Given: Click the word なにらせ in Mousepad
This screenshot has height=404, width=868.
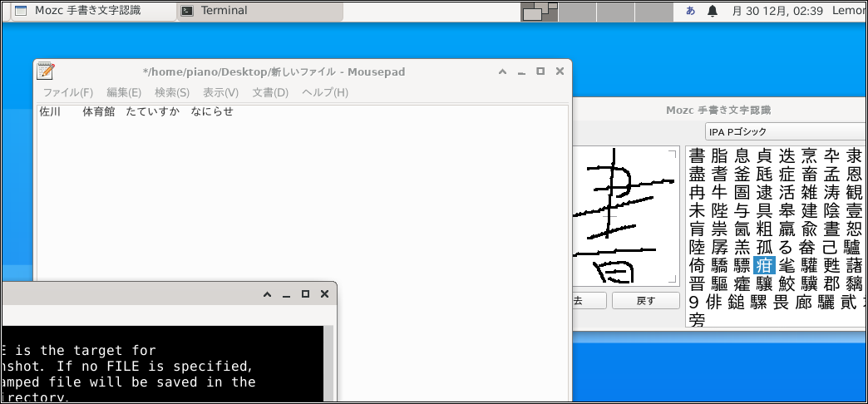Looking at the screenshot, I should pyautogui.click(x=212, y=111).
